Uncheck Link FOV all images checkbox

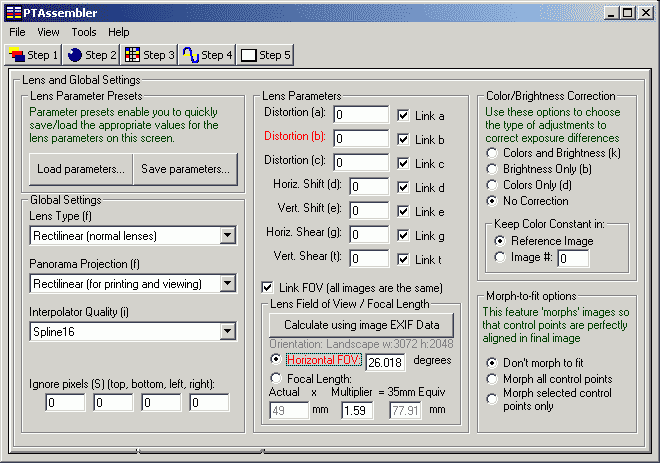(267, 287)
